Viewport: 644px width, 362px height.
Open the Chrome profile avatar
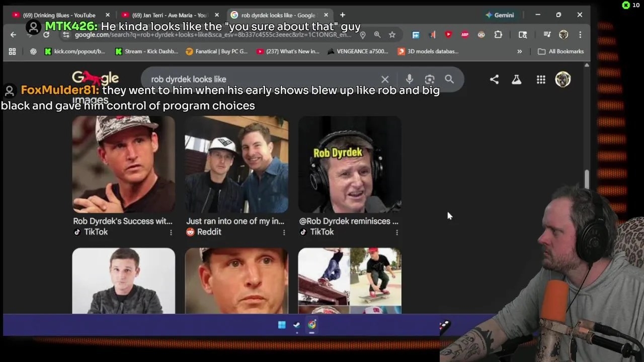pyautogui.click(x=563, y=35)
